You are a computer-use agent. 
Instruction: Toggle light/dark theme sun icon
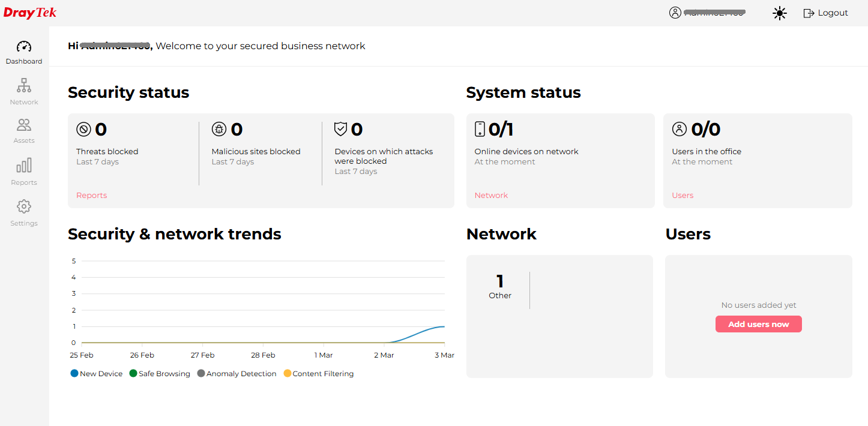(x=780, y=13)
